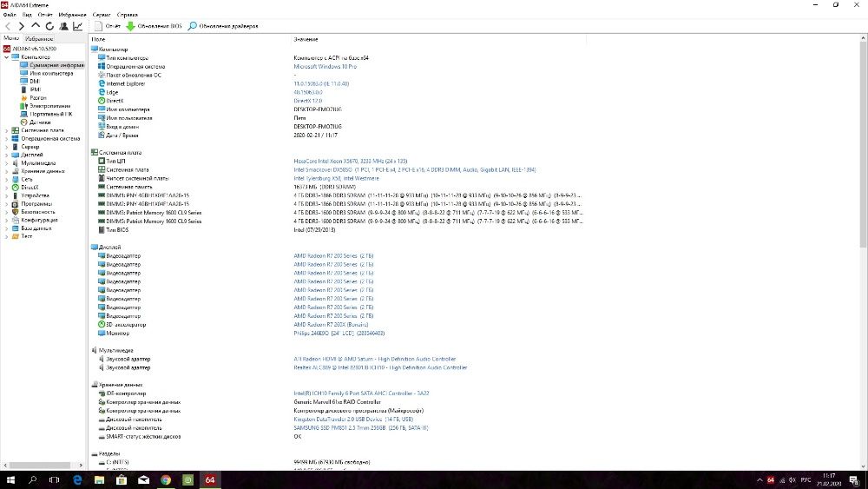868x489 pixels.
Task: Open the Вид menu
Action: click(x=27, y=15)
